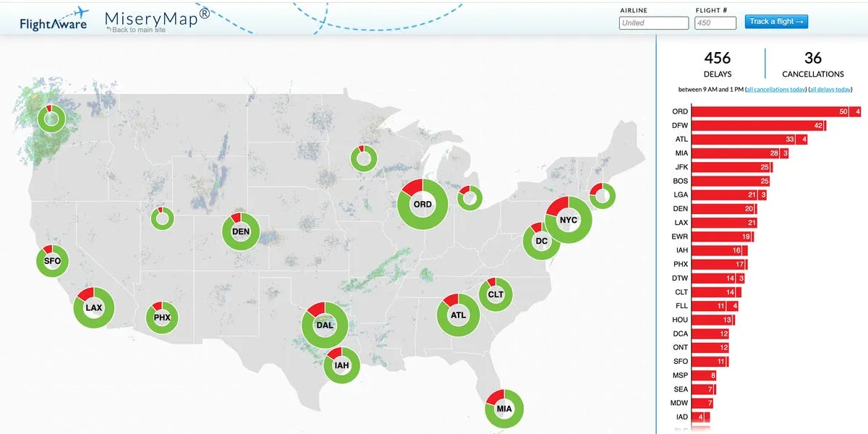Select the MIA misery indicator in Florida
868x434 pixels.
[x=504, y=409]
